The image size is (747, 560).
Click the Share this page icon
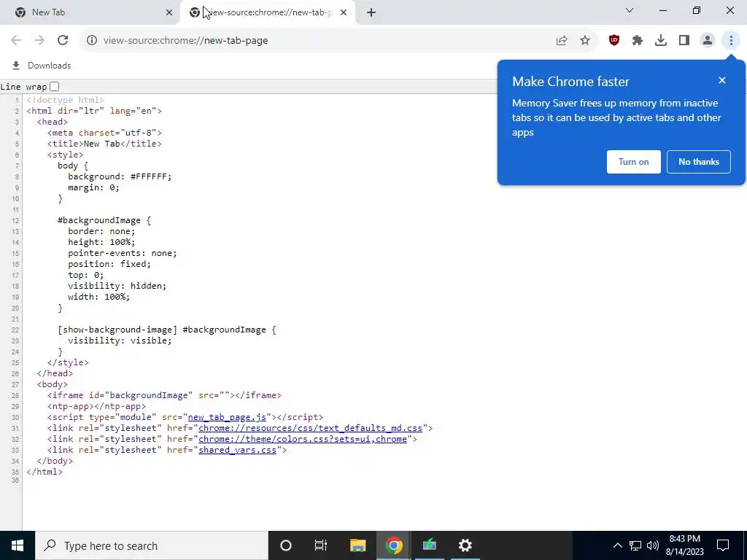point(562,41)
